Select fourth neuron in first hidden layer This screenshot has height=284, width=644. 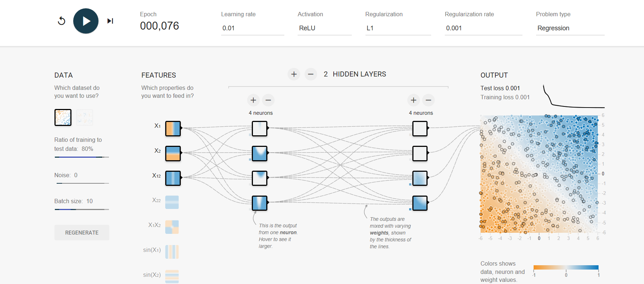coord(259,203)
